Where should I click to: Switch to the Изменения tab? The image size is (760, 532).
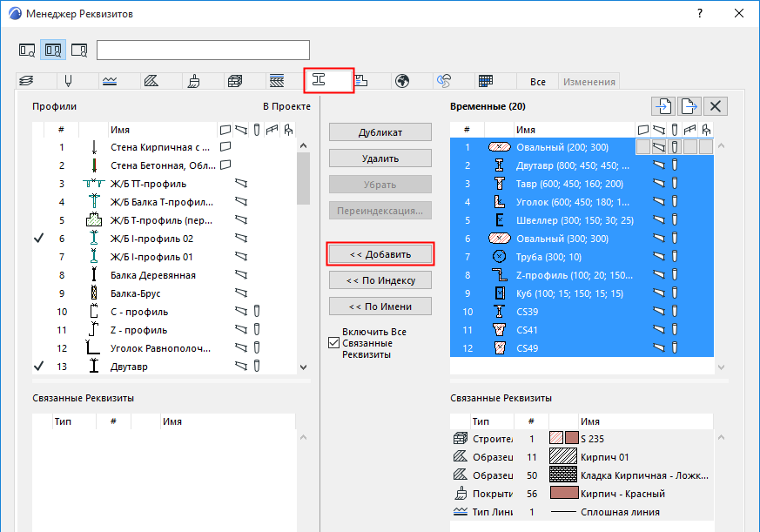click(x=588, y=82)
